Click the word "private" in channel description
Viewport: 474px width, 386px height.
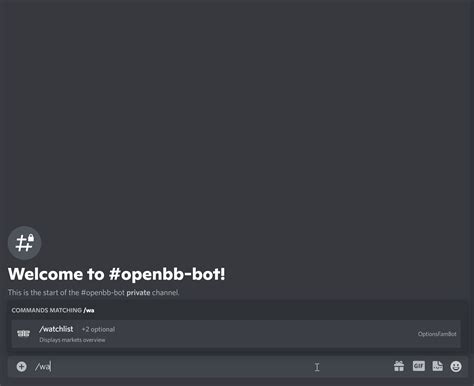(138, 293)
